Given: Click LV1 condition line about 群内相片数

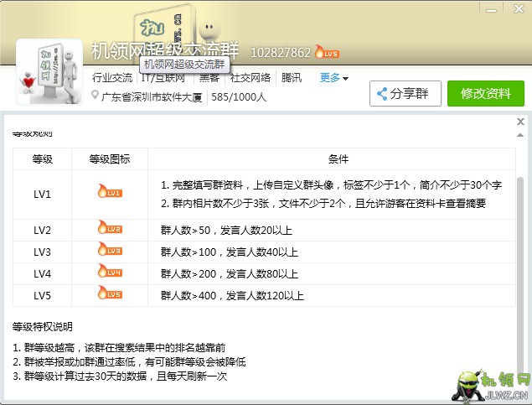Looking at the screenshot, I should click(323, 204).
